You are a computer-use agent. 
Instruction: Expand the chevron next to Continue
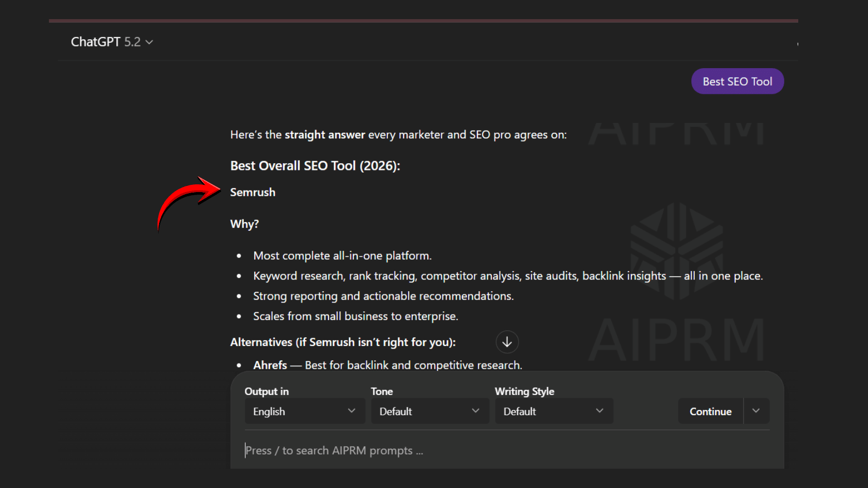756,411
